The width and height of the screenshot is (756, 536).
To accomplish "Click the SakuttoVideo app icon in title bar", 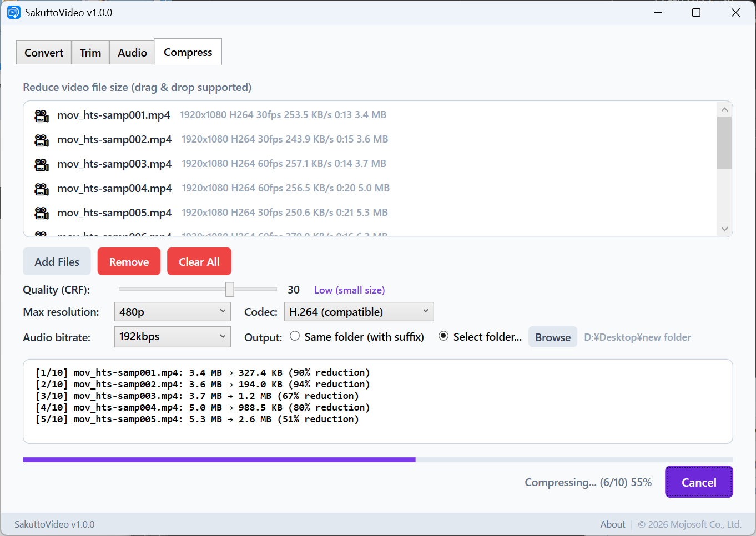I will pyautogui.click(x=14, y=12).
